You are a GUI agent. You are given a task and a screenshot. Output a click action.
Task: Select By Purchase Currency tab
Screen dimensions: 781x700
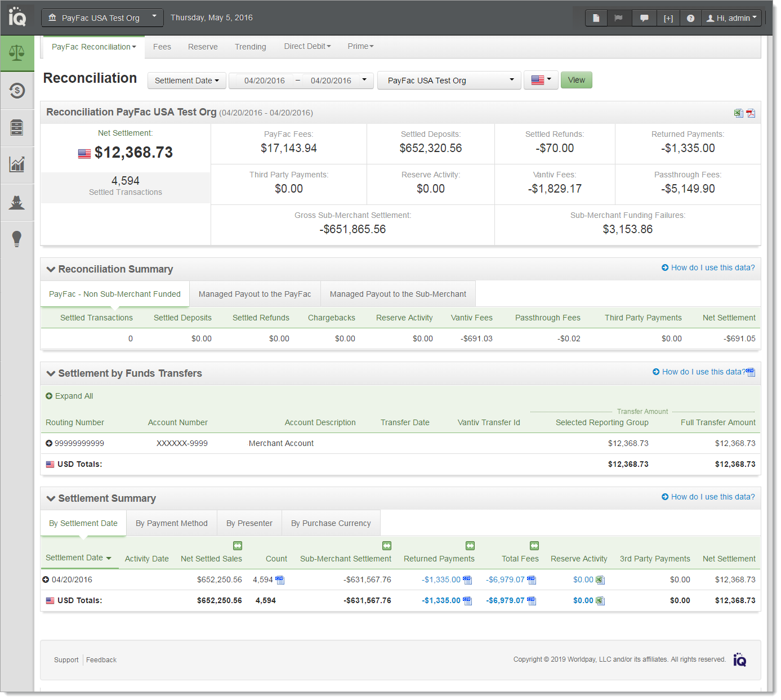[x=331, y=523]
